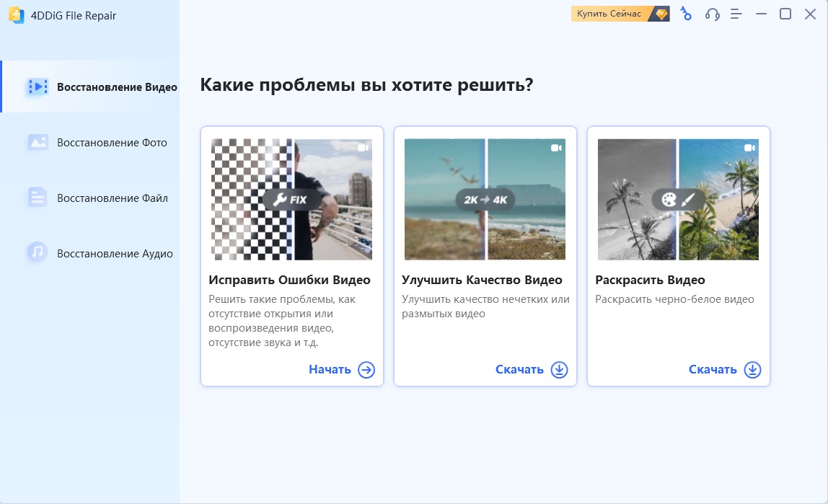Click the palm tree colorize thumbnail

(678, 199)
